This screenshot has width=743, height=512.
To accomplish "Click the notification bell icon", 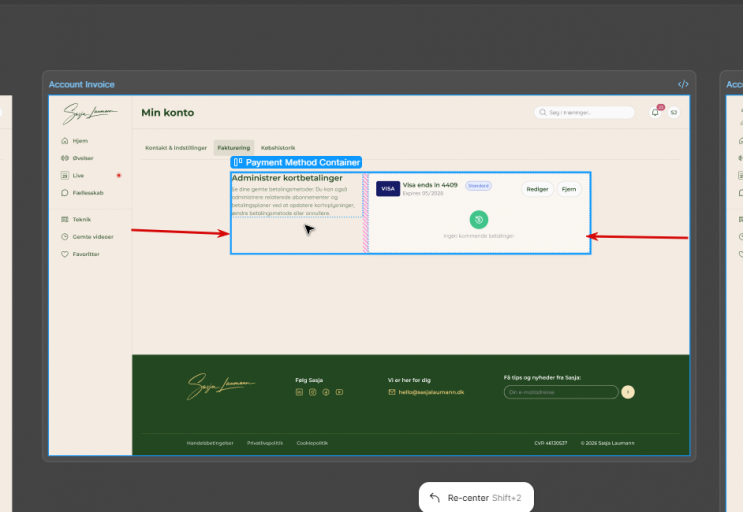I will (x=655, y=113).
